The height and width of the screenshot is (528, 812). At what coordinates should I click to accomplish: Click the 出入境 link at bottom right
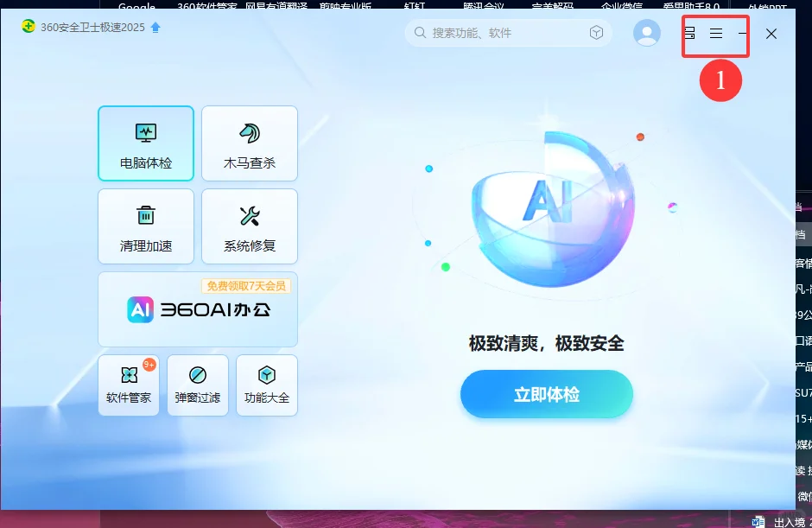tap(791, 521)
